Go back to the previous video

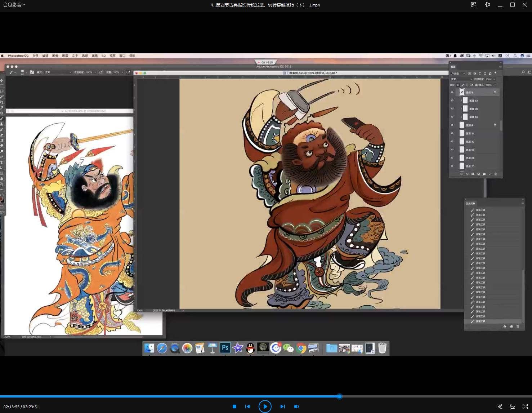coord(247,407)
